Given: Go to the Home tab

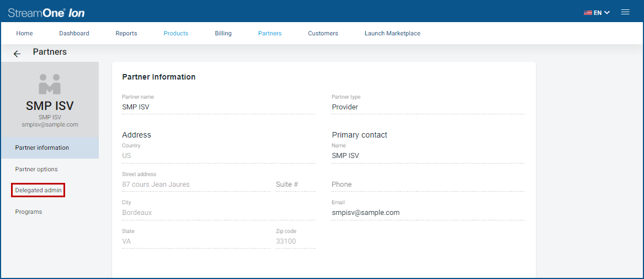Looking at the screenshot, I should pyautogui.click(x=25, y=33).
